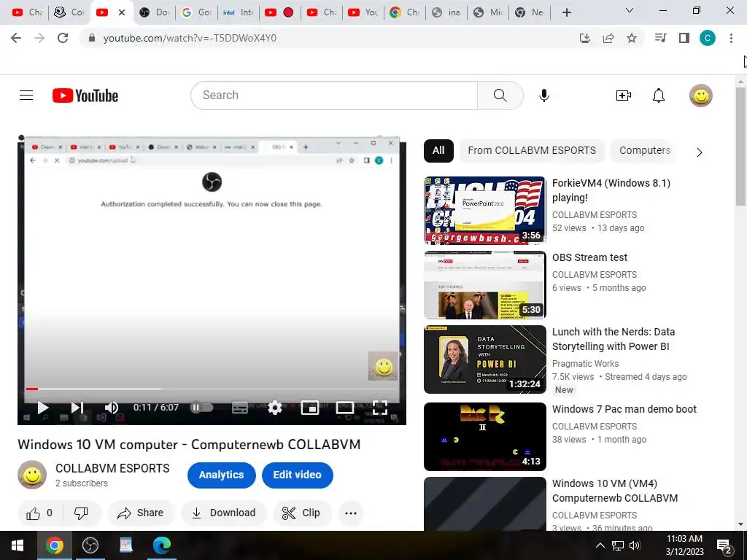
Task: Open the Windows 10 VM (VM4) video title
Action: pyautogui.click(x=614, y=491)
